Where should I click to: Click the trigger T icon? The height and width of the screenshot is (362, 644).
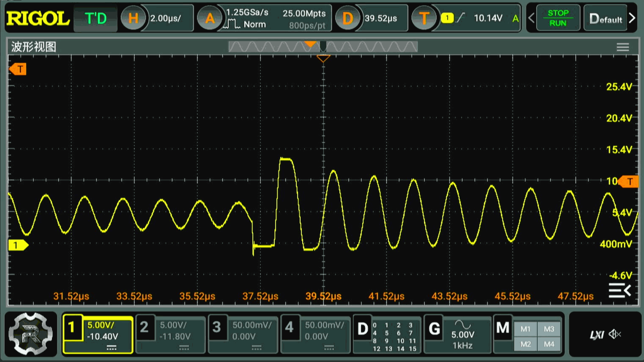click(424, 18)
